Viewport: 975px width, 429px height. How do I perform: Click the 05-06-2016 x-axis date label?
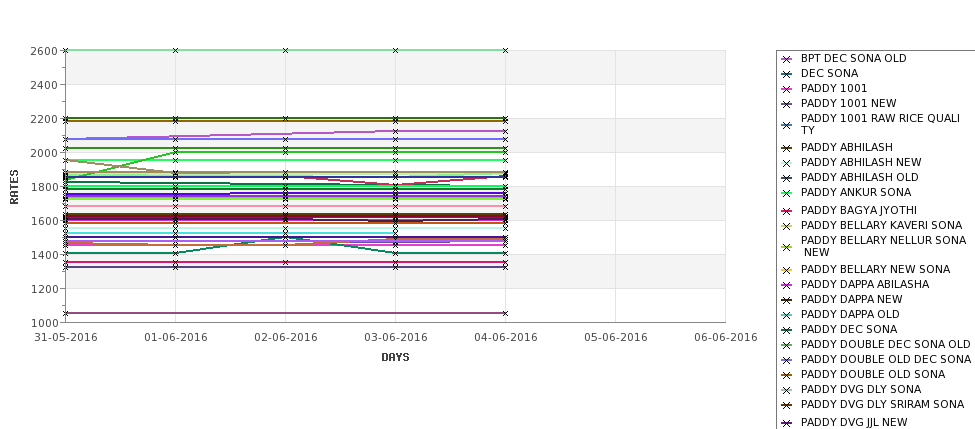pyautogui.click(x=616, y=338)
